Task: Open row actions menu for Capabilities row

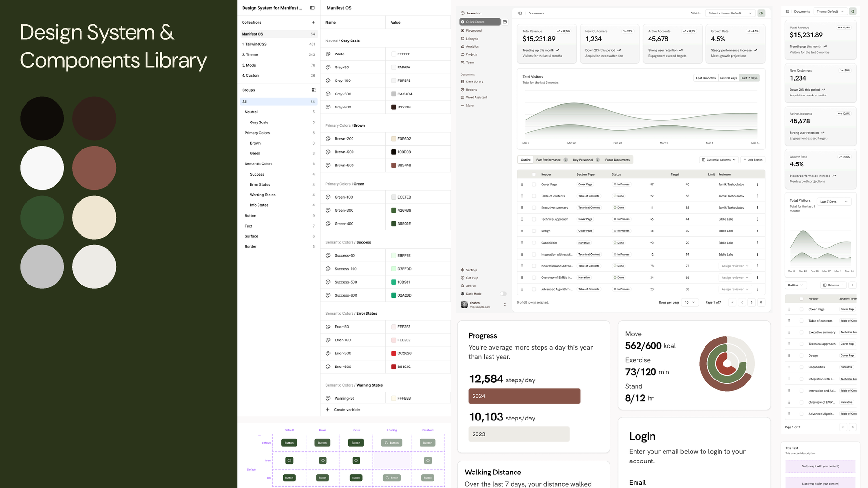Action: [x=757, y=243]
